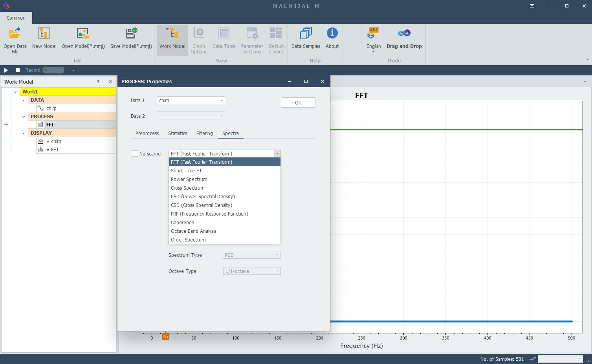Image resolution: width=592 pixels, height=364 pixels.
Task: Open the graph panel options arrow
Action: (585, 82)
